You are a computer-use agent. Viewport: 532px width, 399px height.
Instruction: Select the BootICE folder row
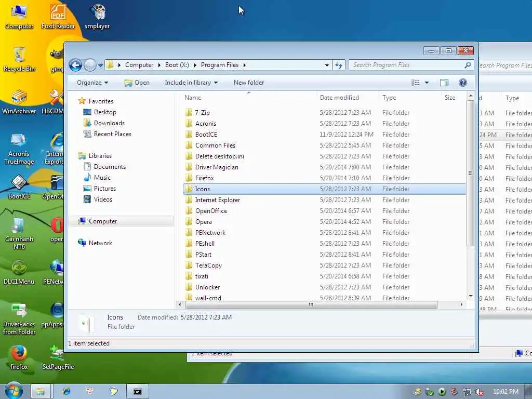point(324,135)
